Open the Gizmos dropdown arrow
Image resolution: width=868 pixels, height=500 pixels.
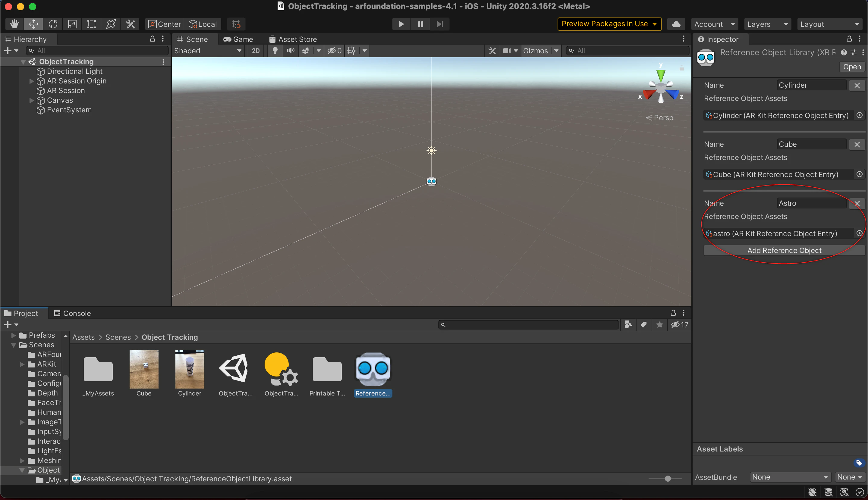click(x=556, y=51)
